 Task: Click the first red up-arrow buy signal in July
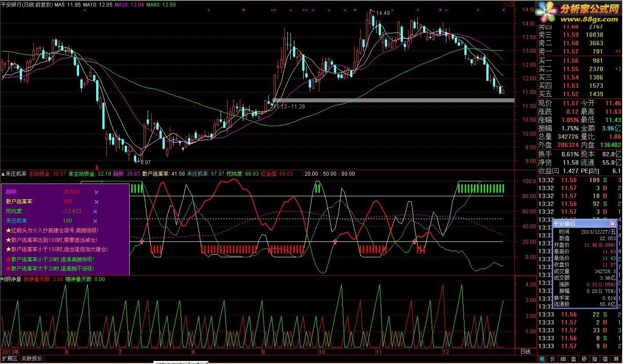[x=141, y=241]
